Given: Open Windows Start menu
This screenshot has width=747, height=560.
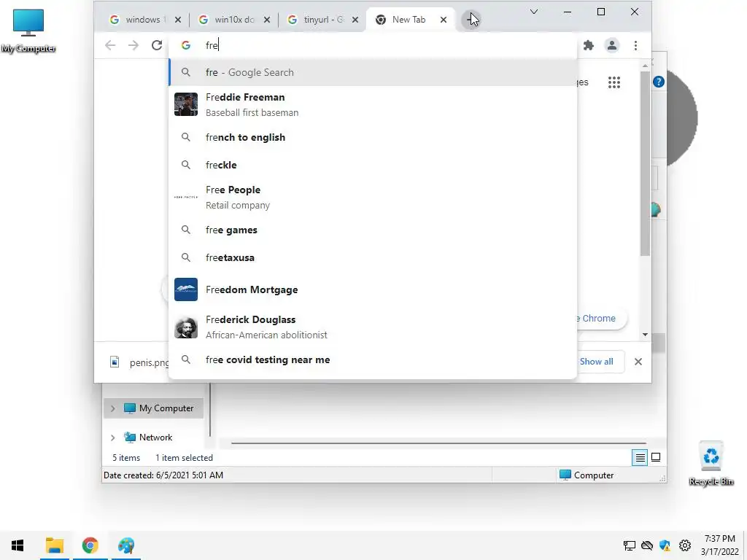Looking at the screenshot, I should pos(18,545).
